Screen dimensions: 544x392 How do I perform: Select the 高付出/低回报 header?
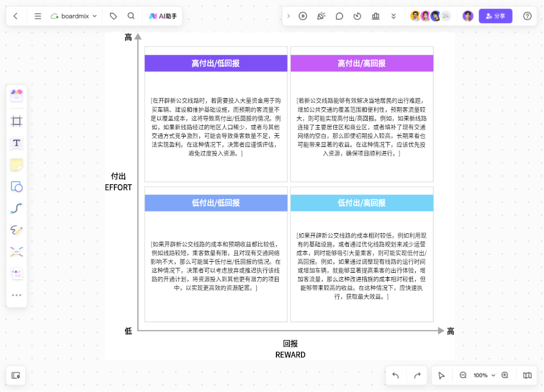pyautogui.click(x=216, y=63)
